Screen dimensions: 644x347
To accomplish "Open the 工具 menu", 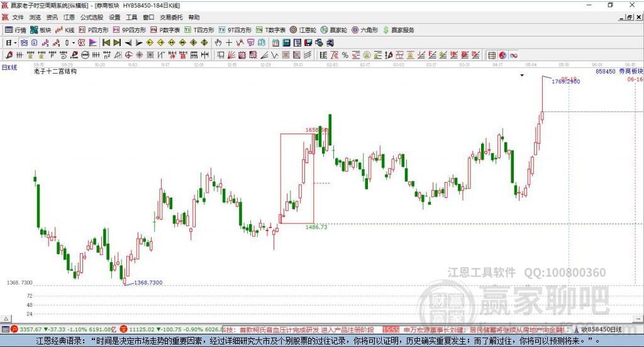I will coord(131,17).
